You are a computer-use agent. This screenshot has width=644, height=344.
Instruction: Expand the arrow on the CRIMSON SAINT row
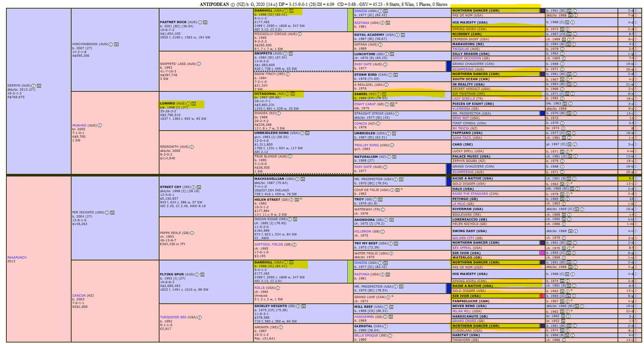636,39
